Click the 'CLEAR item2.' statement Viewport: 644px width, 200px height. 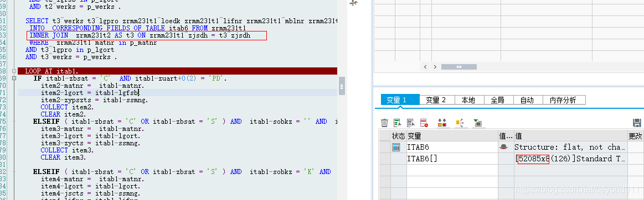click(x=63, y=114)
